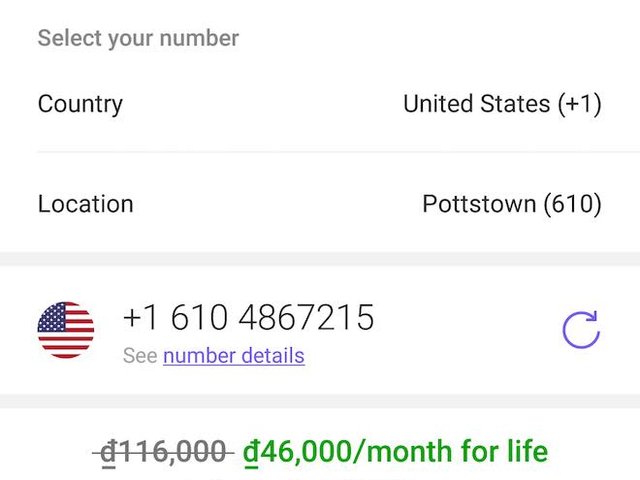The height and width of the screenshot is (480, 640).
Task: Change the Pottstown (610) location selection
Action: point(511,204)
